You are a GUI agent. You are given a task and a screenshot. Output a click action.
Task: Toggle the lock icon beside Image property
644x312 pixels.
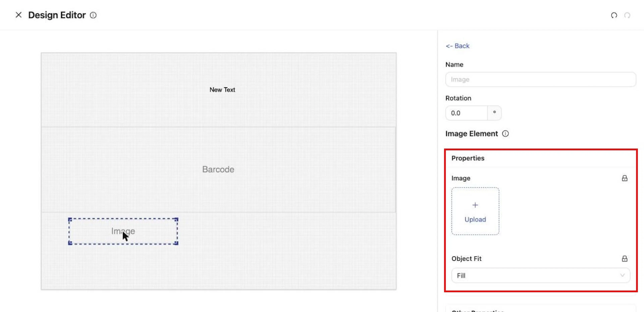coord(625,178)
